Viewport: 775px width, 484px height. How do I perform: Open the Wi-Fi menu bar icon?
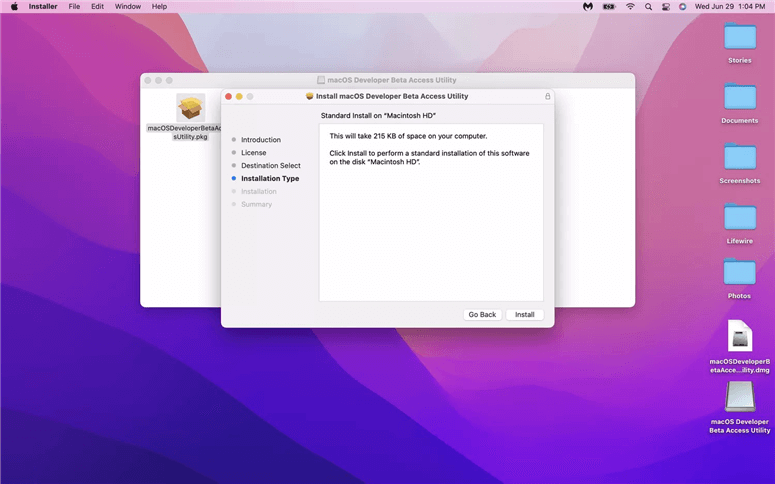tap(630, 6)
